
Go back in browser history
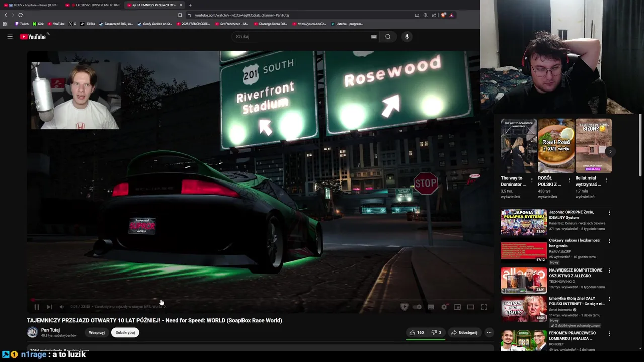(6, 15)
